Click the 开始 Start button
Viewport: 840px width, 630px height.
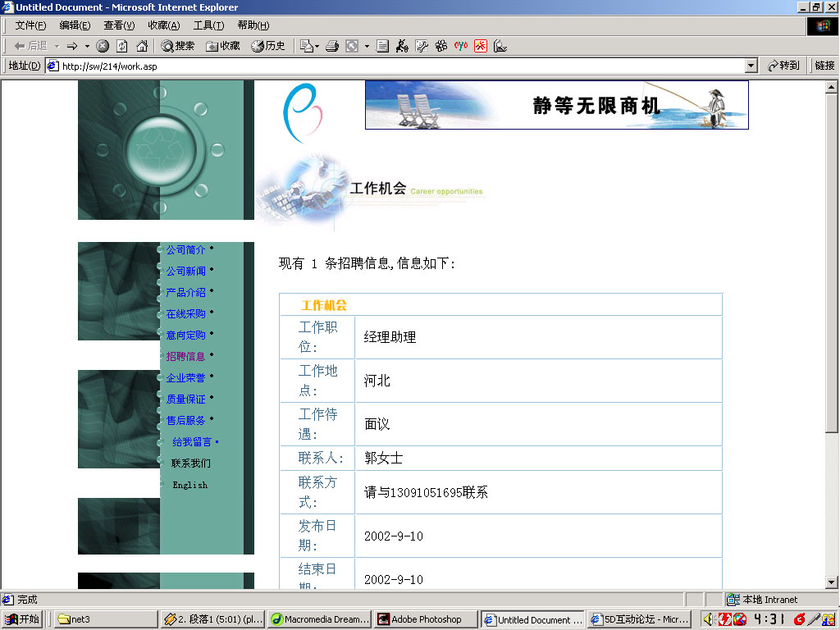(x=22, y=619)
